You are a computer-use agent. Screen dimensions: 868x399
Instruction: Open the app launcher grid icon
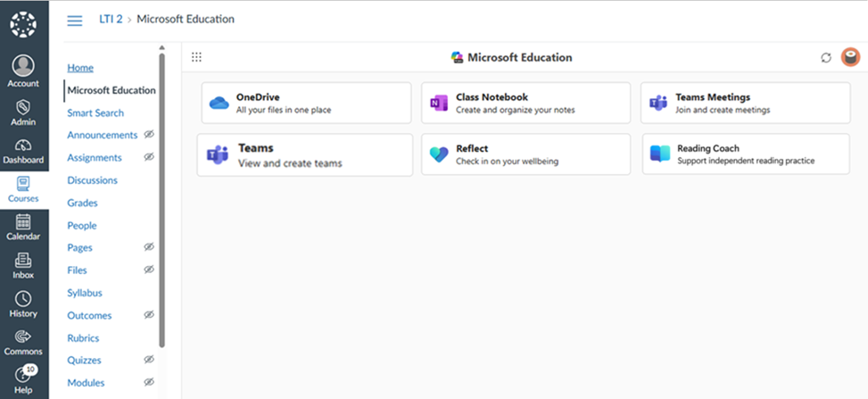tap(196, 57)
